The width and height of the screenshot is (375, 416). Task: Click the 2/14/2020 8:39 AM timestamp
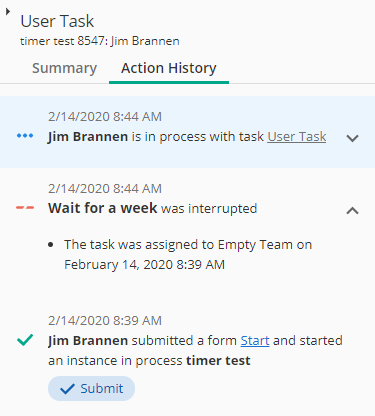[105, 321]
